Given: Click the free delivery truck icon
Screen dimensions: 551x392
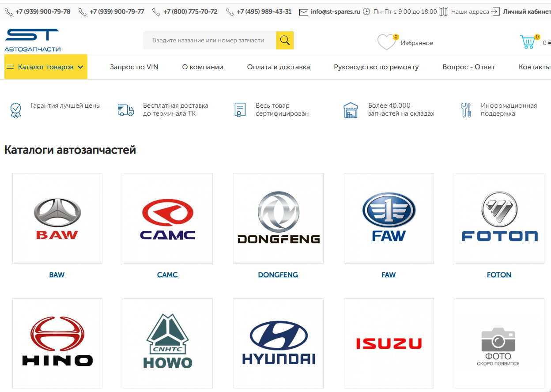Looking at the screenshot, I should coord(126,110).
